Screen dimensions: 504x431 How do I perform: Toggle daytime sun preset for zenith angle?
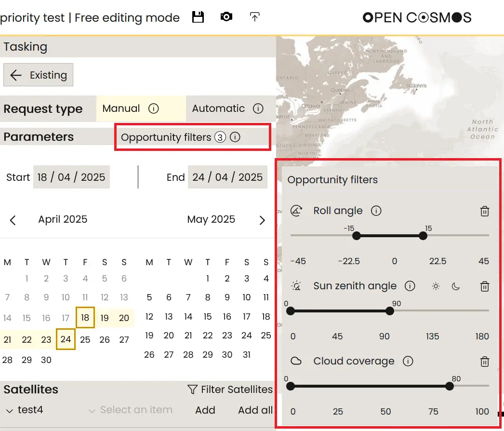tap(436, 286)
